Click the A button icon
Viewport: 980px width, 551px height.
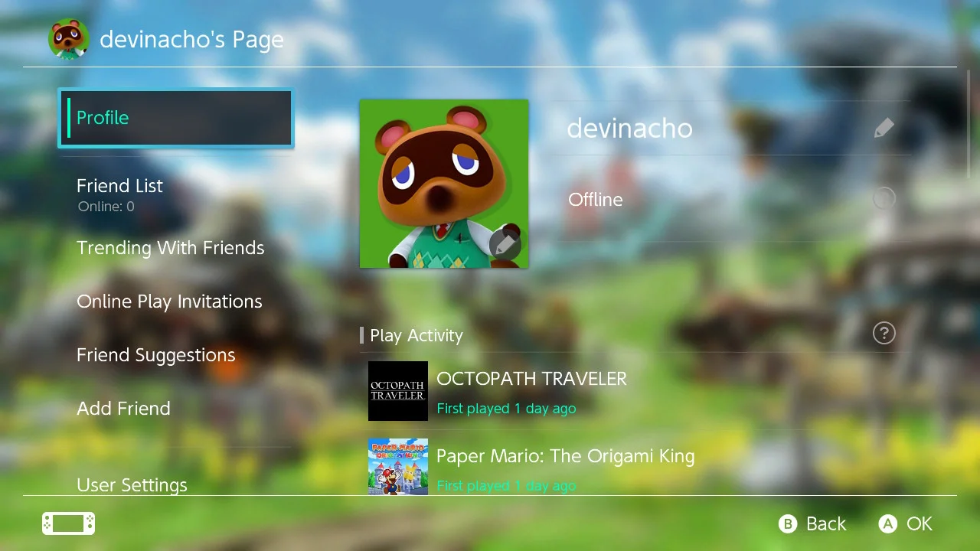887,523
